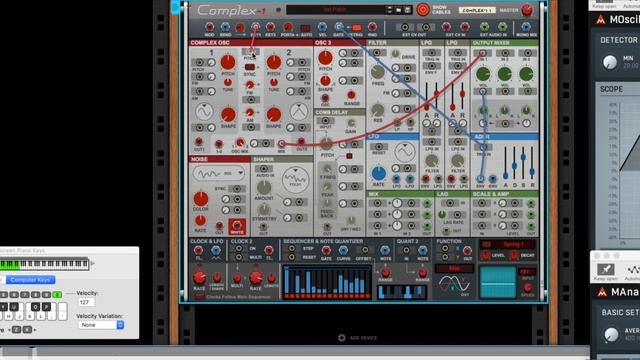Open the Shaper mode waveform selector
This screenshot has width=640, height=360.
[x=296, y=179]
